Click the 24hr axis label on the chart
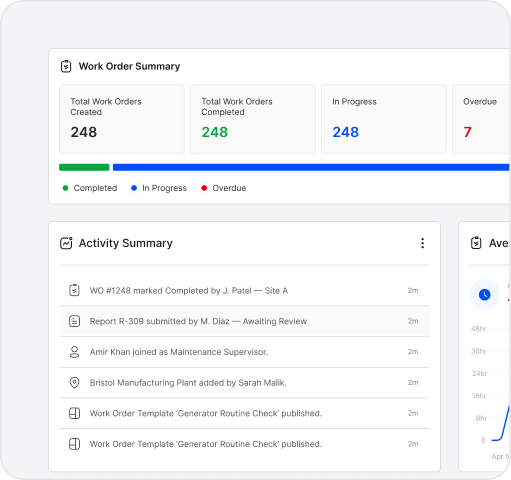 (479, 373)
